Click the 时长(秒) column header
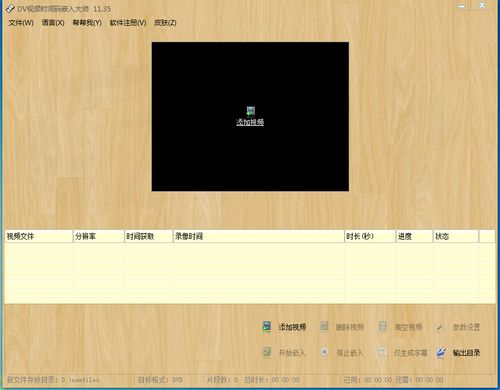This screenshot has height=390, width=500. coord(370,236)
